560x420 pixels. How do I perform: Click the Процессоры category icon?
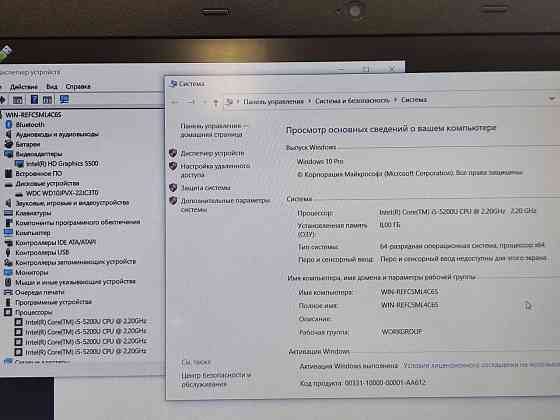(9, 312)
